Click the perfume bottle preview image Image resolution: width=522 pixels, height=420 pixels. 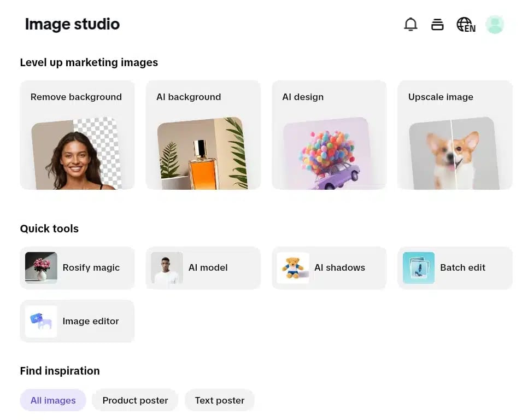pyautogui.click(x=202, y=154)
